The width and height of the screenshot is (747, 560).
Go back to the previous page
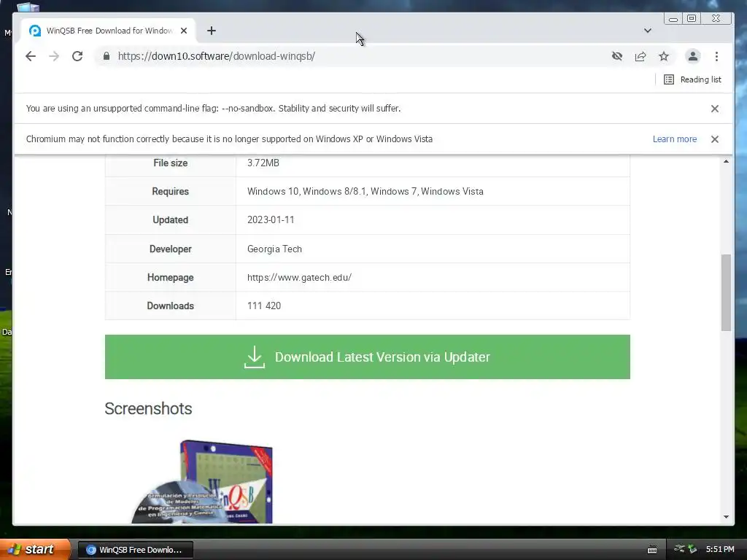tap(31, 56)
